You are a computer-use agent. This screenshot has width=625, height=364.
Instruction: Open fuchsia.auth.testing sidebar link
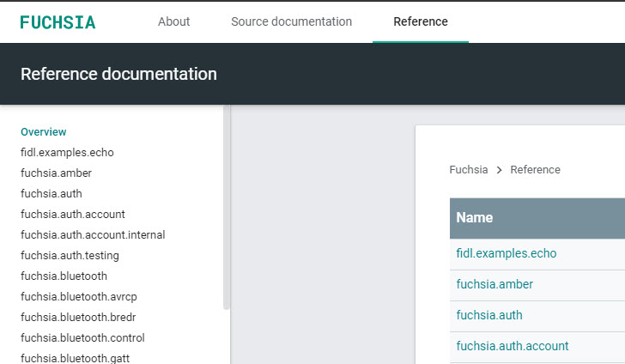[70, 256]
